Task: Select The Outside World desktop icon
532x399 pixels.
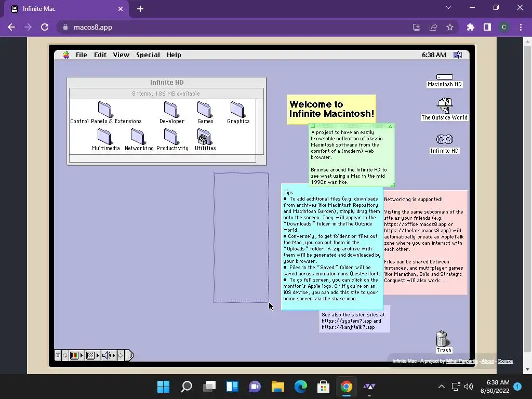Action: (445, 109)
